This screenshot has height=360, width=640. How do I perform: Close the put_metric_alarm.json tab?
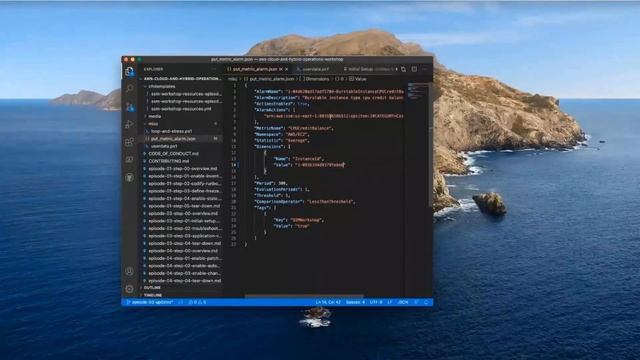tap(287, 69)
